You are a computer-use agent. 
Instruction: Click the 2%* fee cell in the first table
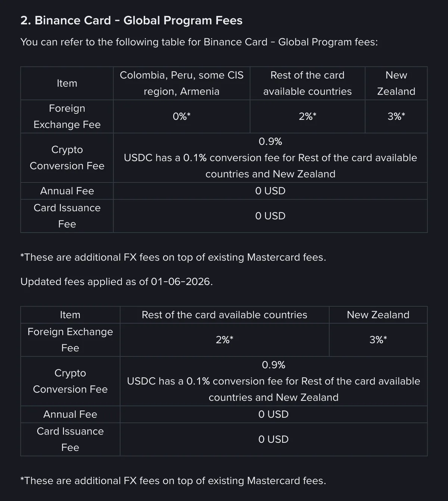307,117
